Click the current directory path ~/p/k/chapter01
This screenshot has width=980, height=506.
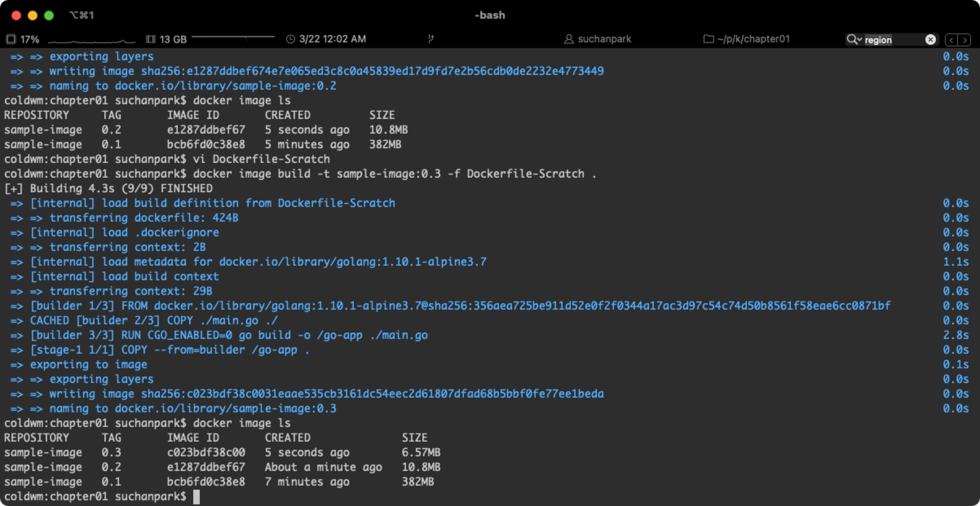tap(753, 39)
